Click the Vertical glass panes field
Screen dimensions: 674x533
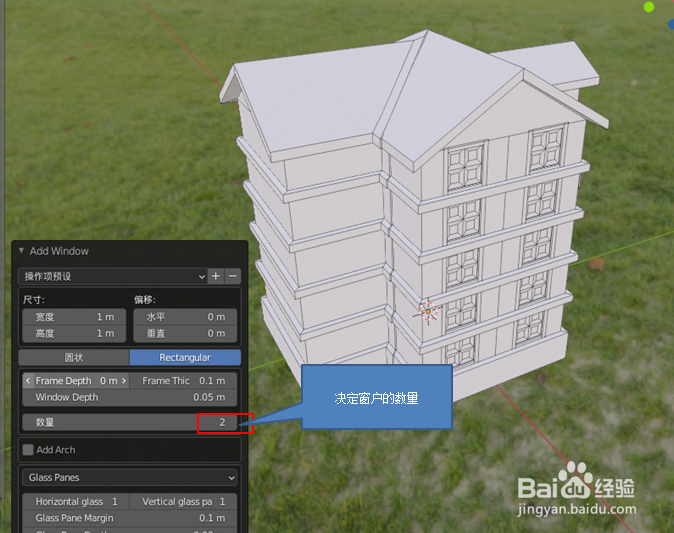point(184,502)
